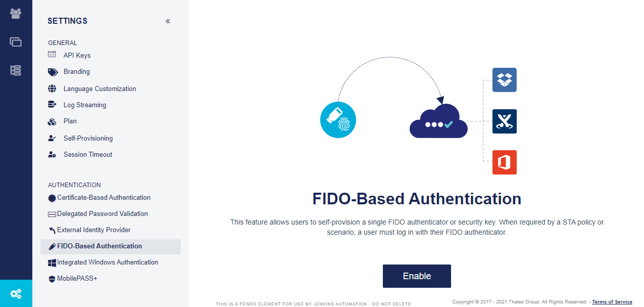644x307 pixels.
Task: Click the Office app icon
Action: click(504, 162)
